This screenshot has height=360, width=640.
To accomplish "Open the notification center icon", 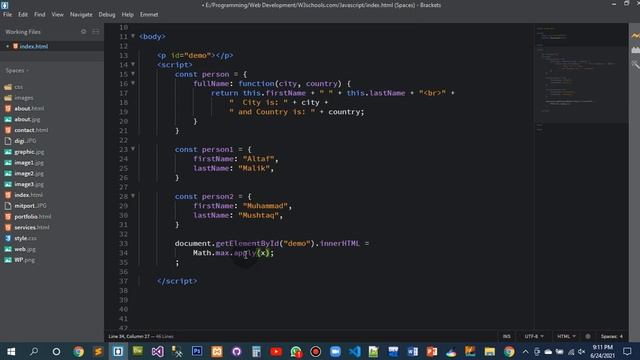I will tap(627, 351).
